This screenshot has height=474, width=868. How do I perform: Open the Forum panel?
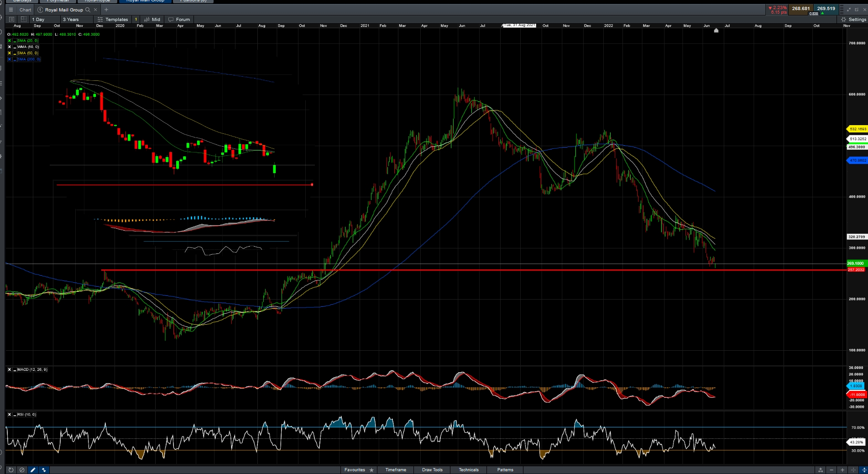pyautogui.click(x=179, y=19)
